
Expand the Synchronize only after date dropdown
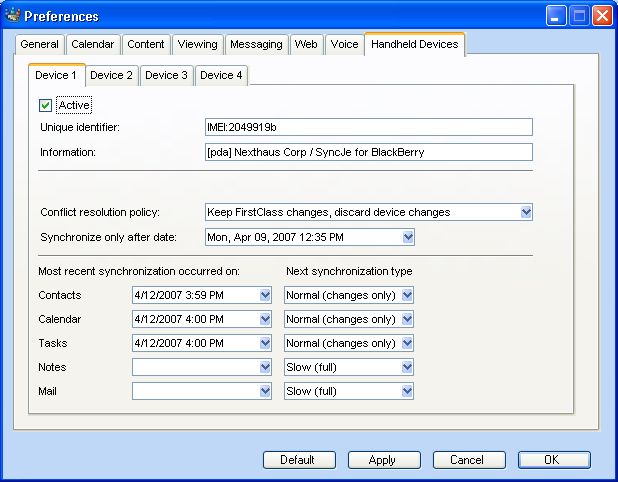pyautogui.click(x=407, y=237)
